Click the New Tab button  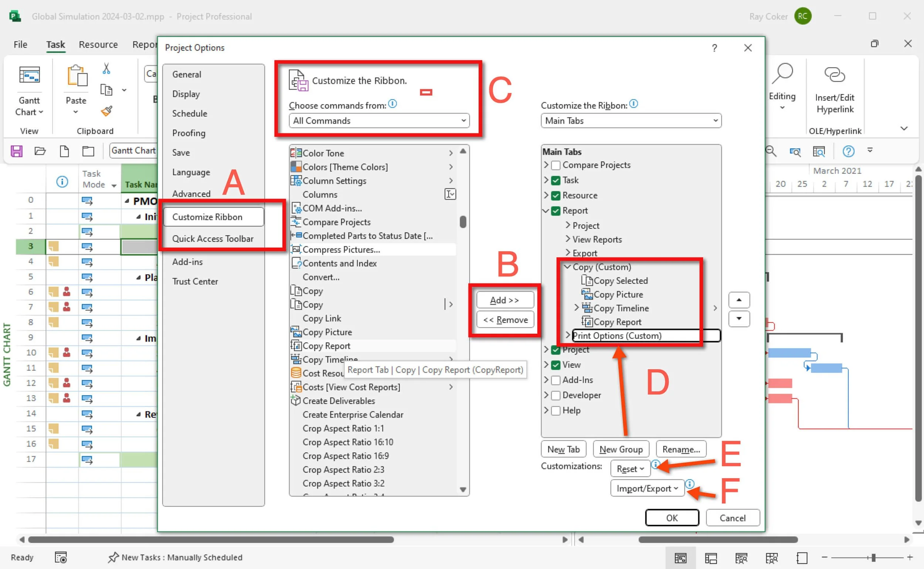point(563,449)
